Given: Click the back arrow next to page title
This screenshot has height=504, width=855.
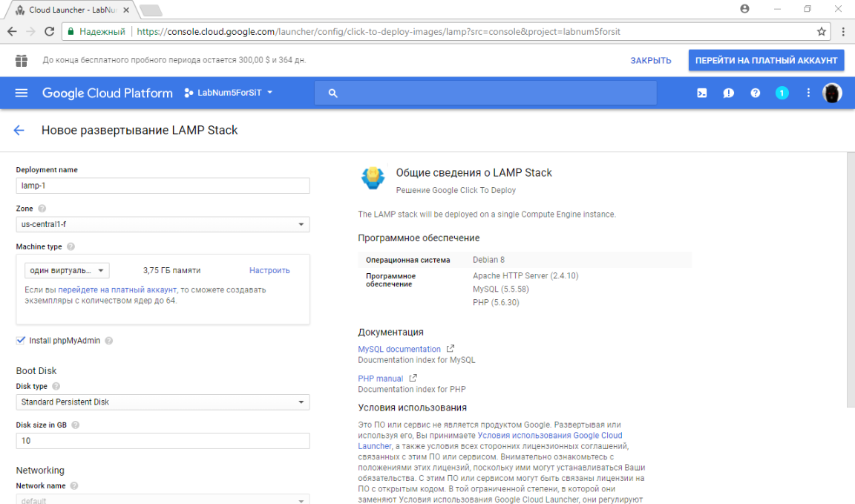Looking at the screenshot, I should pos(19,131).
